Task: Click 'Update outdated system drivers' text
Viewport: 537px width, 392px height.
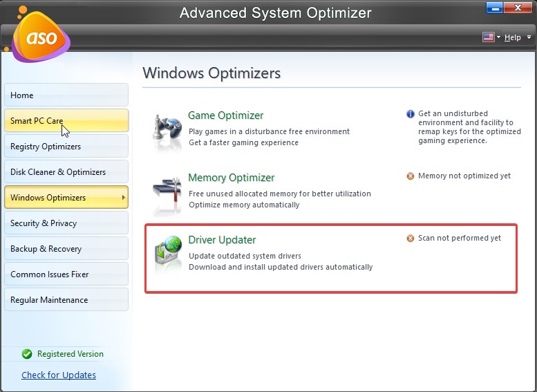Action: coord(245,256)
